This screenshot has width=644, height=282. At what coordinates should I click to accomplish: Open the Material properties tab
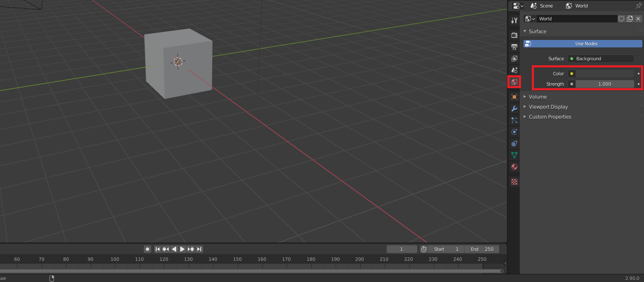(x=514, y=167)
